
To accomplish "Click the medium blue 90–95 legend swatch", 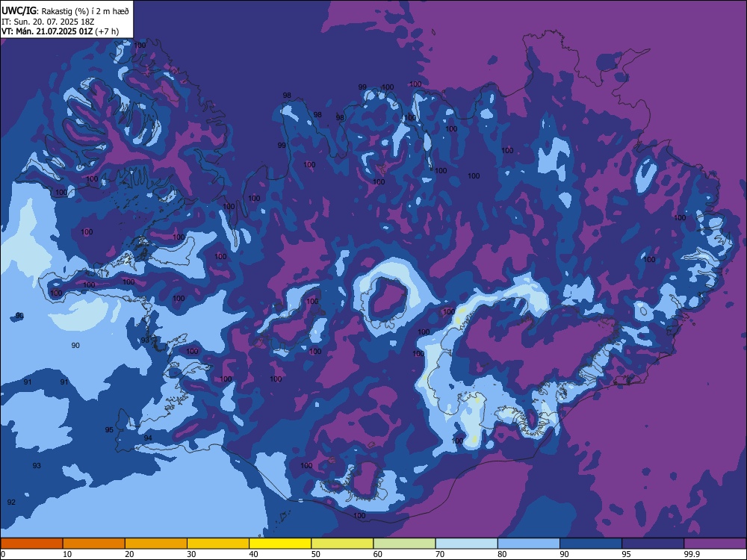I will 591,544.
